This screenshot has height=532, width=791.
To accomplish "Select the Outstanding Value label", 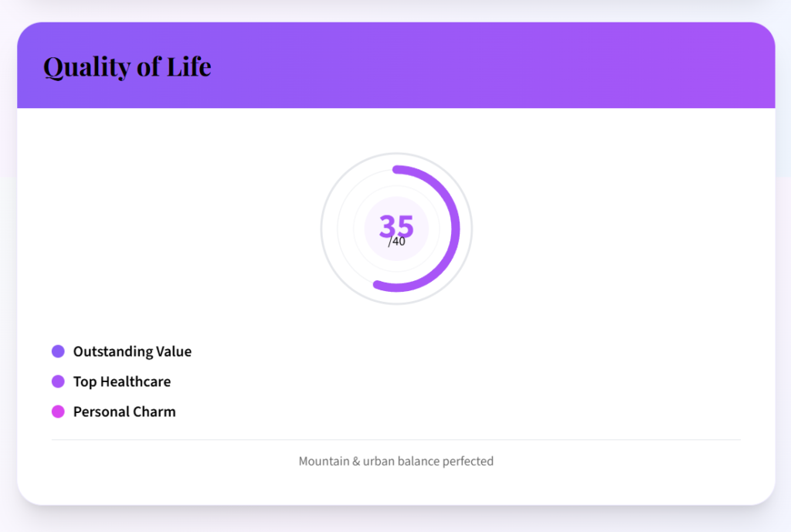I will point(132,351).
